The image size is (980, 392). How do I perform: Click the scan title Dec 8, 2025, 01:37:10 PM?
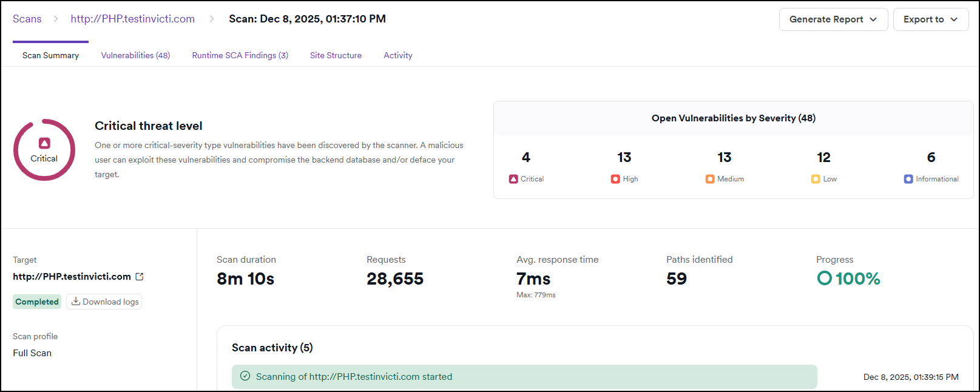pos(308,19)
